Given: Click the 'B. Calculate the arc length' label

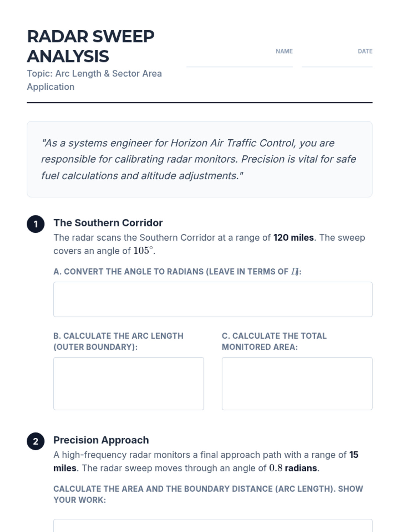Looking at the screenshot, I should pos(118,341).
